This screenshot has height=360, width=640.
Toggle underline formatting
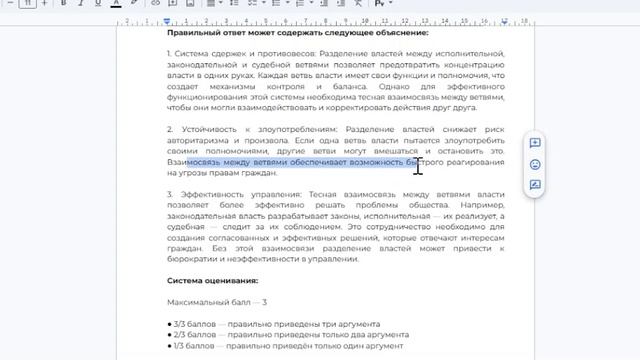[x=98, y=3]
